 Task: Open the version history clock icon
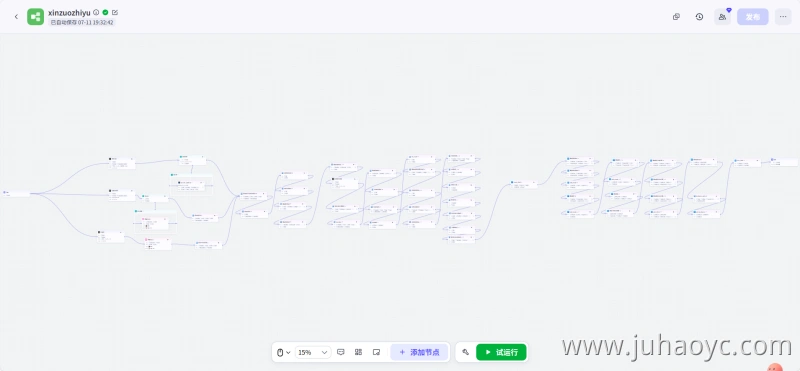point(699,17)
